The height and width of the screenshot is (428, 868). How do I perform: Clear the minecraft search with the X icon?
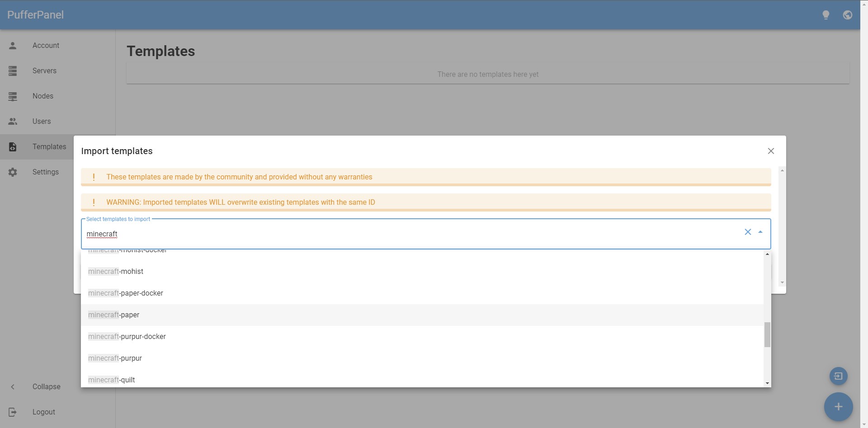tap(747, 232)
